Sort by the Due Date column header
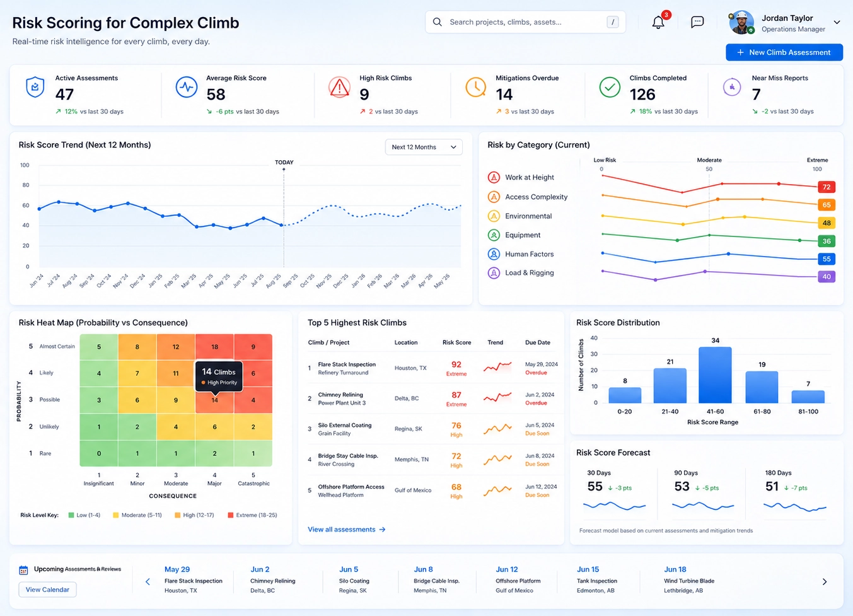 tap(538, 342)
